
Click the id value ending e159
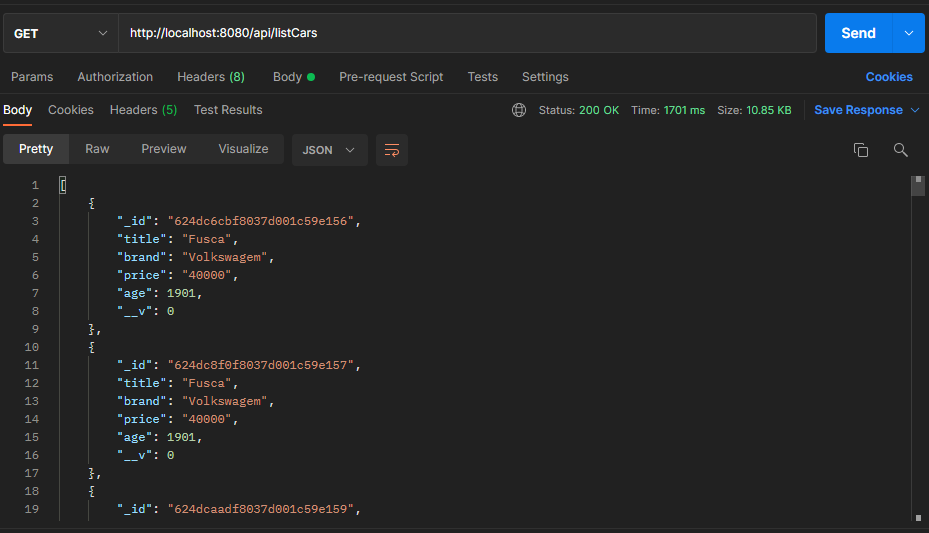tap(261, 509)
